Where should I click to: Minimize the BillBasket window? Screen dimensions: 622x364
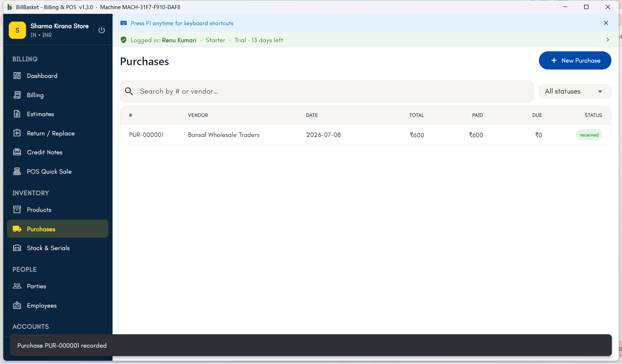565,7
